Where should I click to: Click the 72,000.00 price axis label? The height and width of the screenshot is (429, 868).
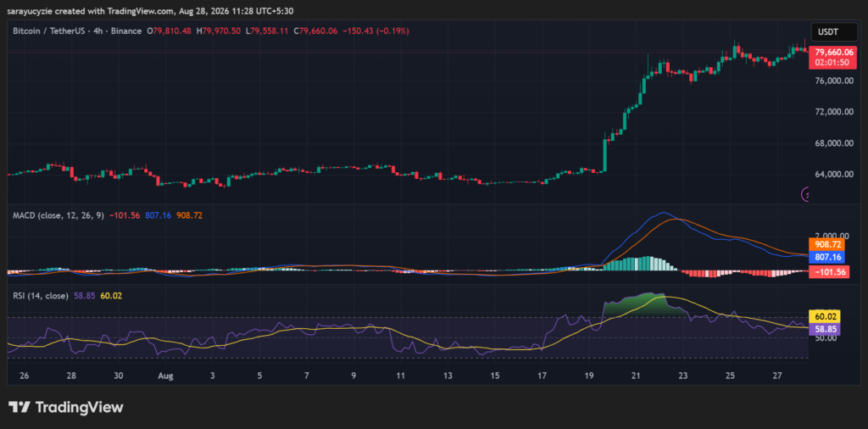tap(832, 113)
